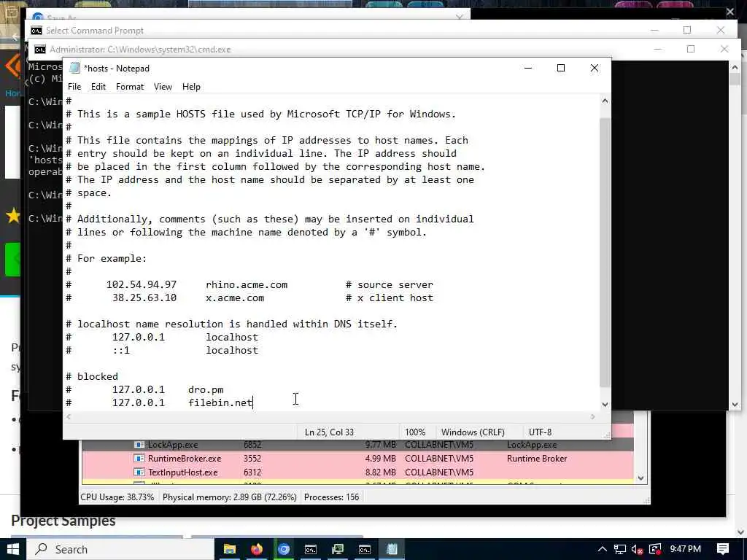Minimize the Select Command Prompt window
The width and height of the screenshot is (747, 560).
(x=654, y=30)
